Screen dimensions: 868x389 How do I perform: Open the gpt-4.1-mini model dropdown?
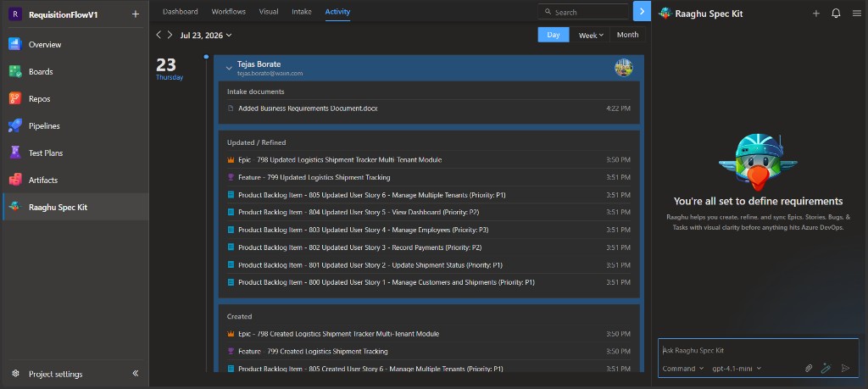[737, 369]
